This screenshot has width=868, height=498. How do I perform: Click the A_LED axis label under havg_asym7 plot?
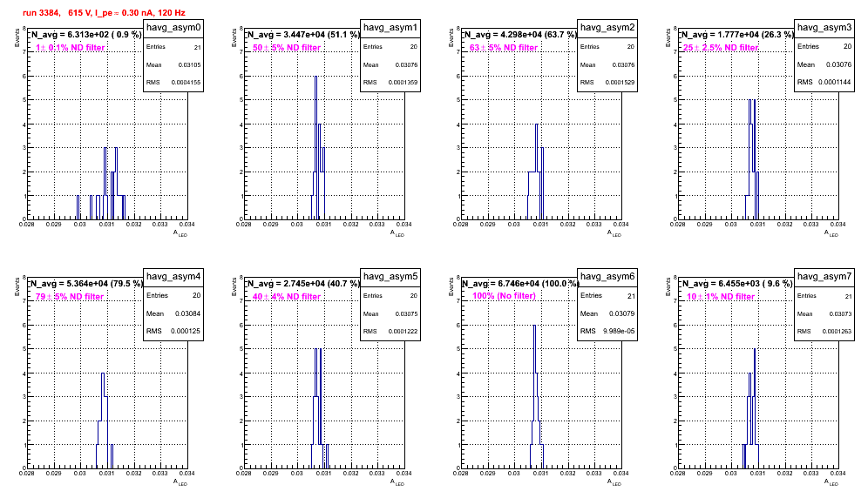[x=831, y=482]
